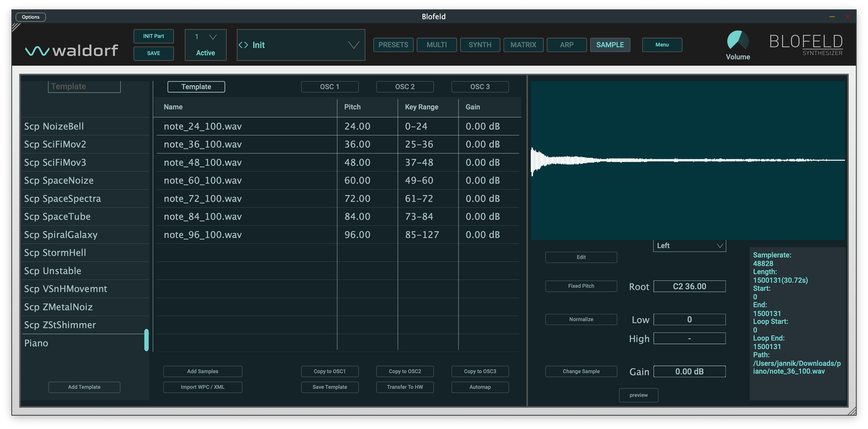Select the SAMPLE tab

pyautogui.click(x=610, y=45)
